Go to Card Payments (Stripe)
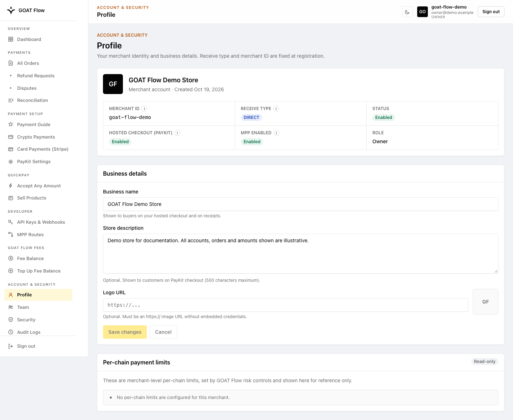Viewport: 513px width, 420px height. (38, 149)
